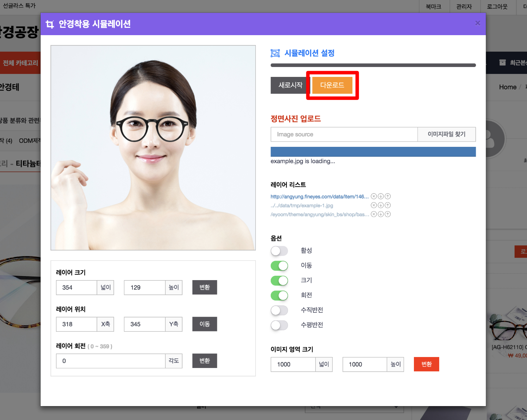
Task: Edit the image area 높이 field
Action: click(x=365, y=364)
